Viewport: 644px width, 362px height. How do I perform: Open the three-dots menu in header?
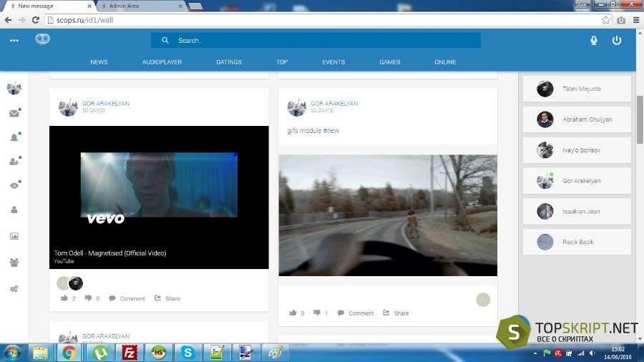click(x=14, y=40)
